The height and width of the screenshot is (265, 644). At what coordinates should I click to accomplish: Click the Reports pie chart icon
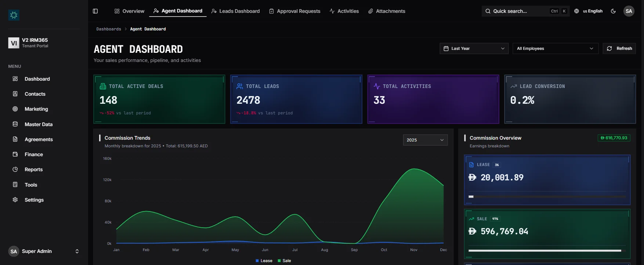coord(15,169)
